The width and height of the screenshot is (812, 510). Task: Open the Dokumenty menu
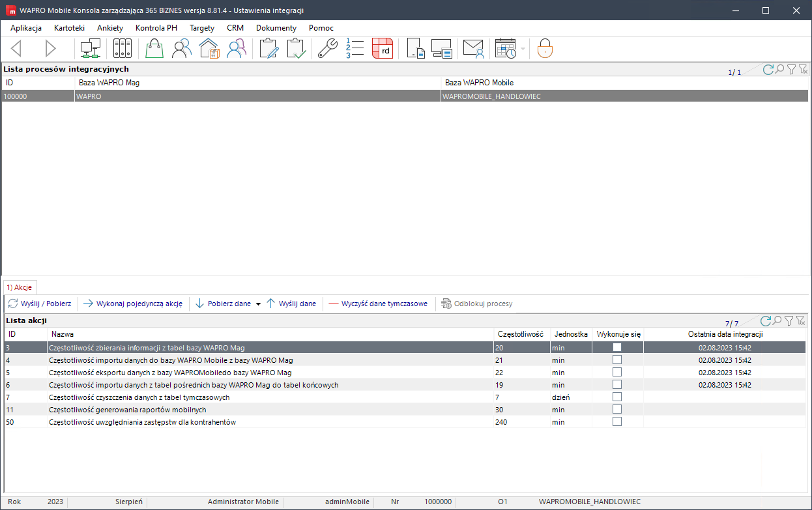pos(276,28)
